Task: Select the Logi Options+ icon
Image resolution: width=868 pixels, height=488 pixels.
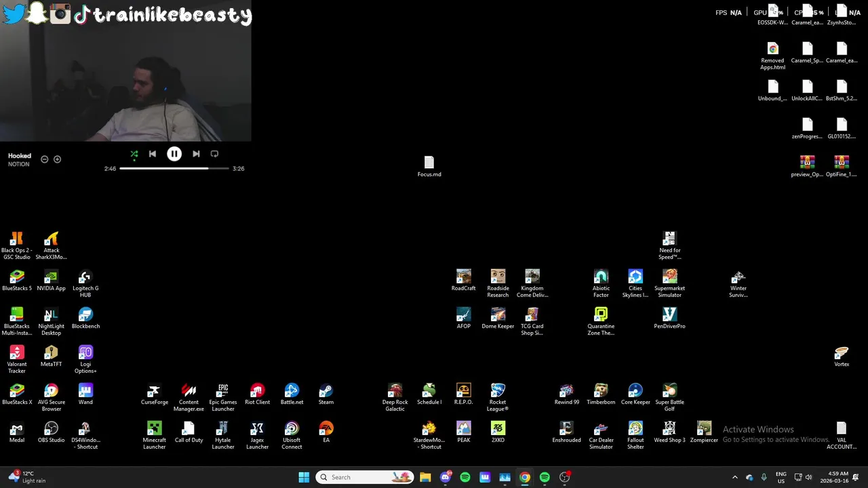Action: click(x=85, y=359)
